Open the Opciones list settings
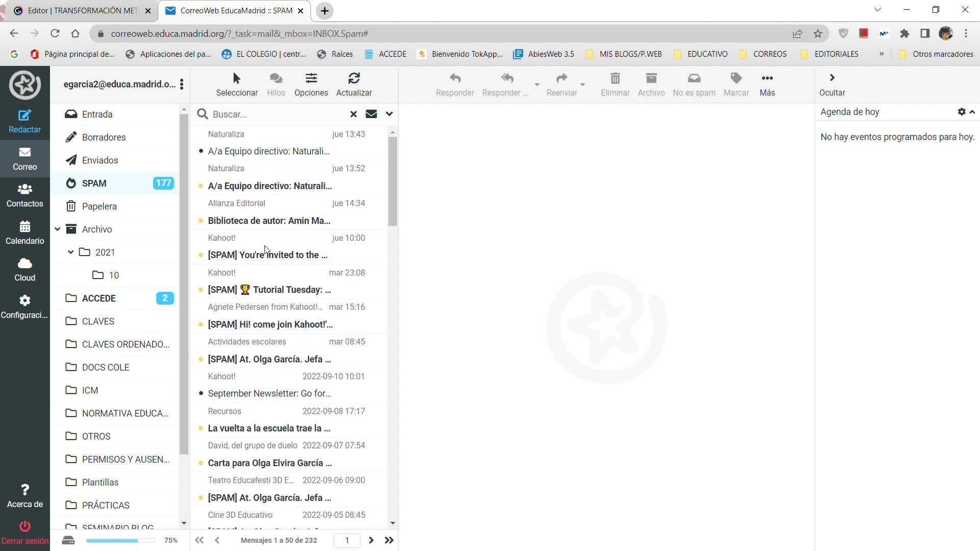980x551 pixels. point(311,79)
